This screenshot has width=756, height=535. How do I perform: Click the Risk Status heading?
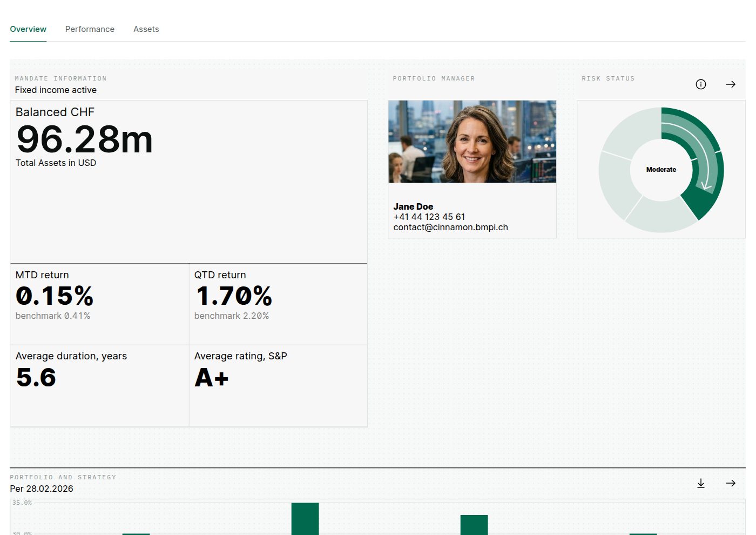pyautogui.click(x=608, y=78)
